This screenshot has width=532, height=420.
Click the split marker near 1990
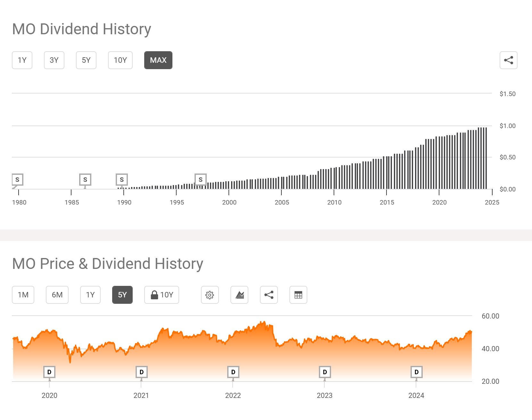pos(122,180)
